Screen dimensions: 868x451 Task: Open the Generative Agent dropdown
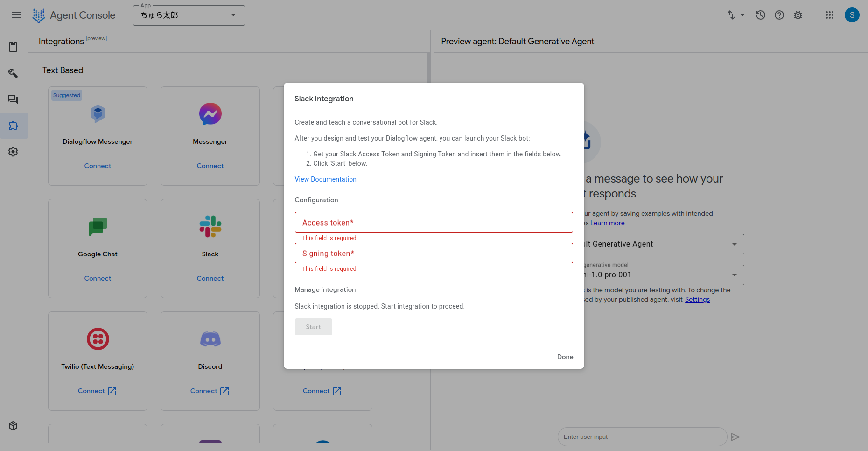[664, 244]
